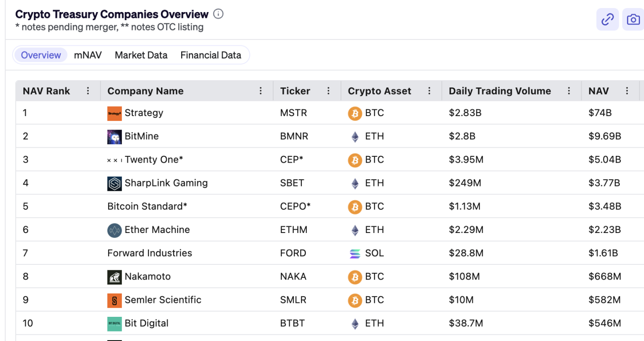644x341 pixels.
Task: Click the Semler Scientific logo
Action: click(114, 300)
